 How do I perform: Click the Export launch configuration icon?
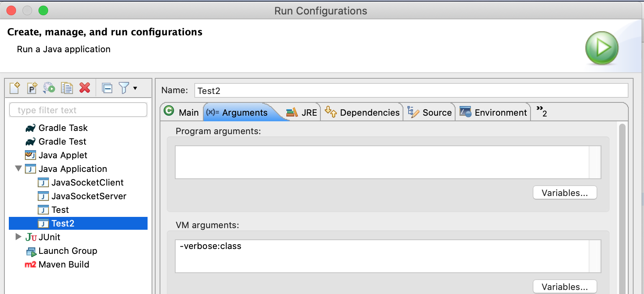[49, 88]
